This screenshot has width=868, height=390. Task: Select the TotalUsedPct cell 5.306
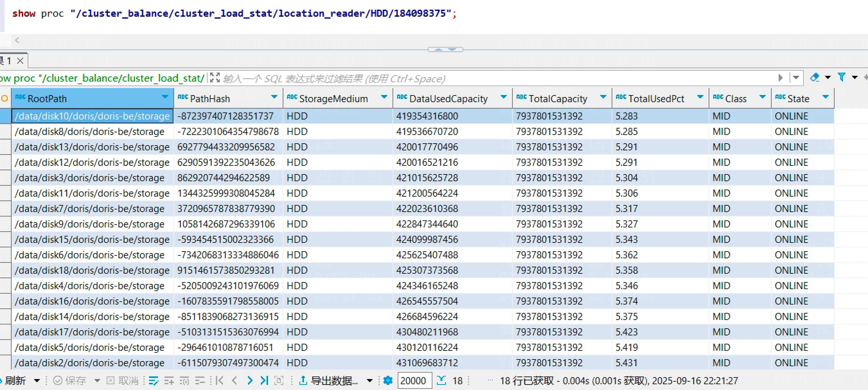click(660, 193)
